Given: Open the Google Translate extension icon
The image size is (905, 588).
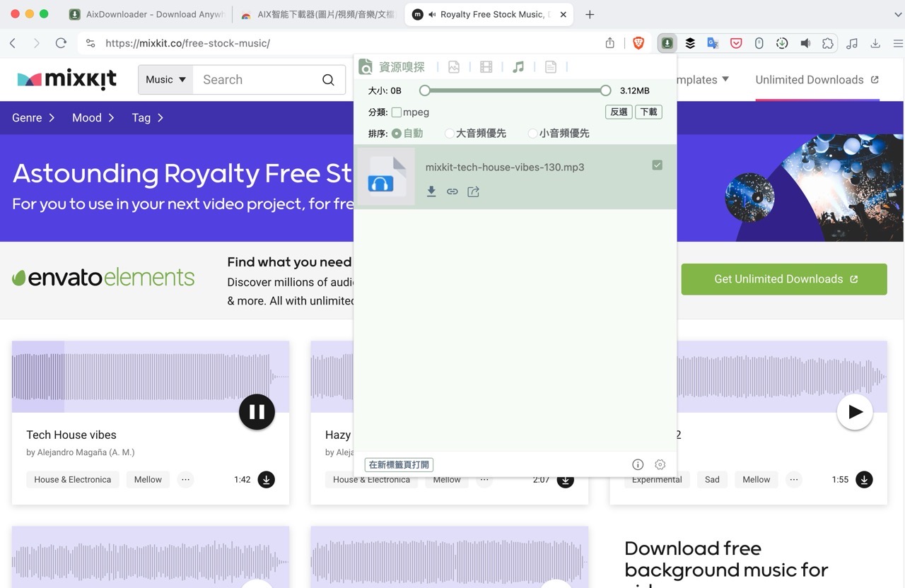Looking at the screenshot, I should pyautogui.click(x=713, y=43).
